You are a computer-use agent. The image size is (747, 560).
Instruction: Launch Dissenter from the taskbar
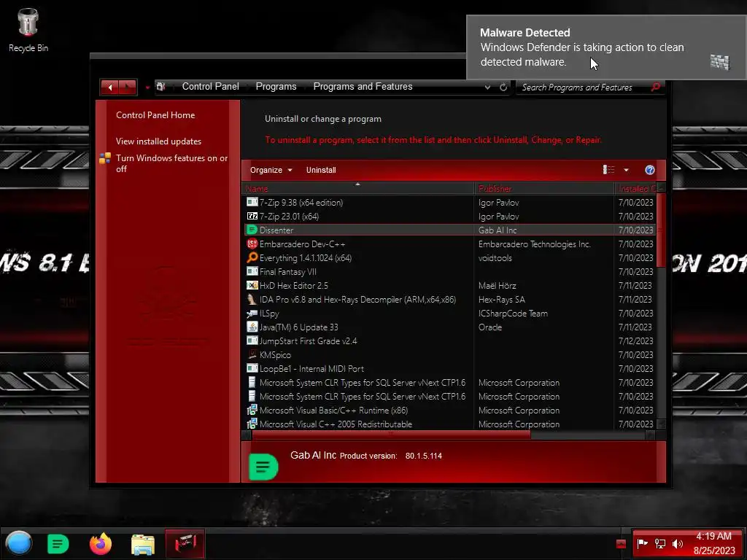[x=58, y=544]
